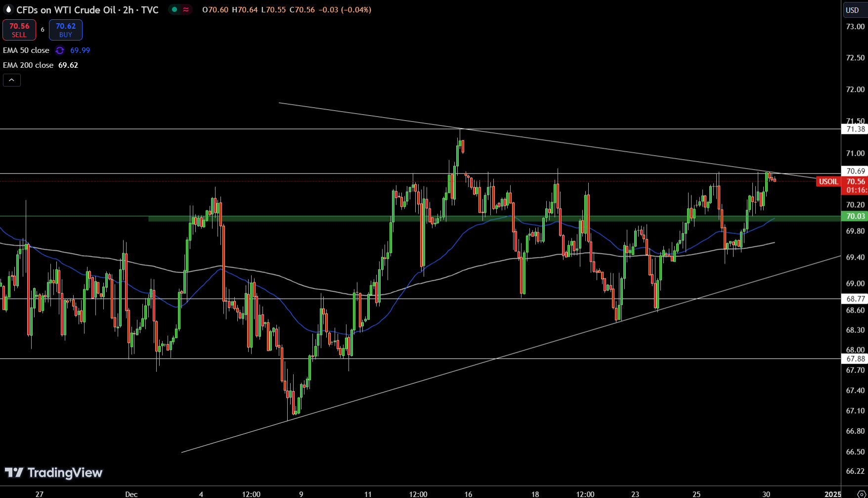Click the EMA 50 value 69.99

pos(80,50)
